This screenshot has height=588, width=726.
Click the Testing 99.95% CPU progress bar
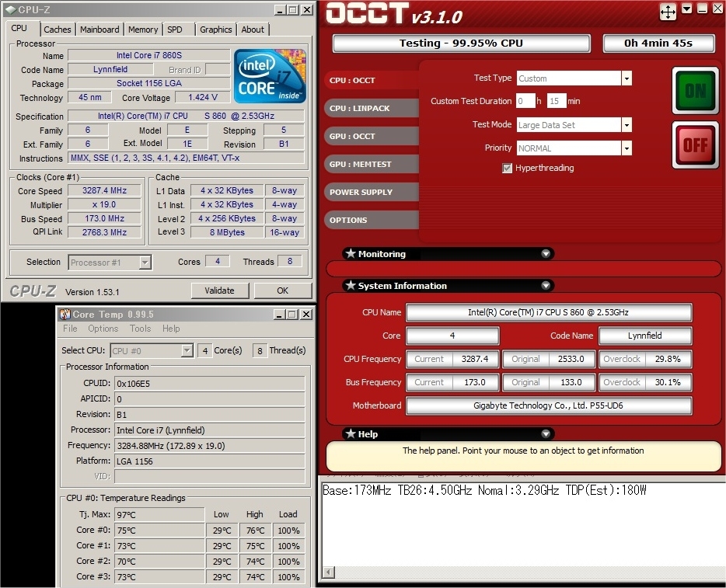coord(461,43)
